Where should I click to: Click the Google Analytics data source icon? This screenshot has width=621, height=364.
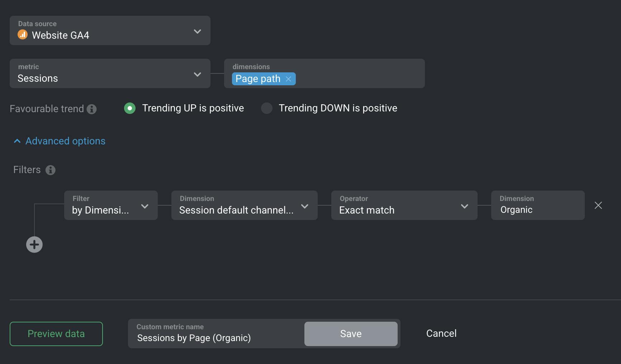click(x=23, y=35)
